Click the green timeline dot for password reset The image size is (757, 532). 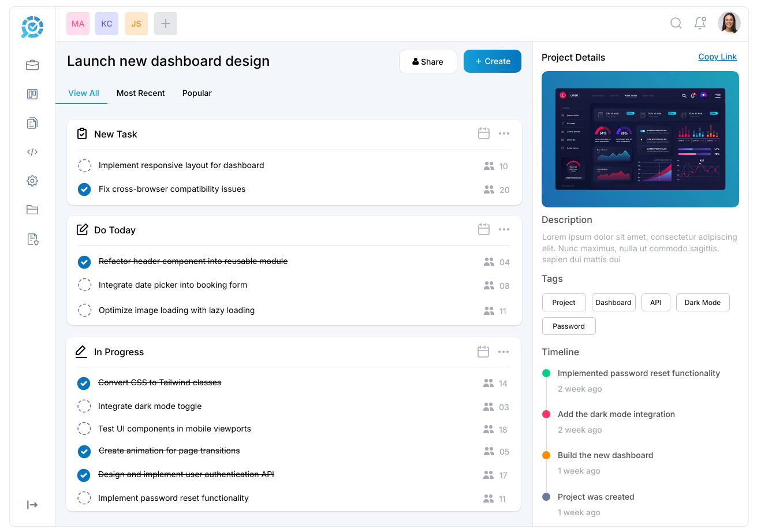[x=546, y=373]
